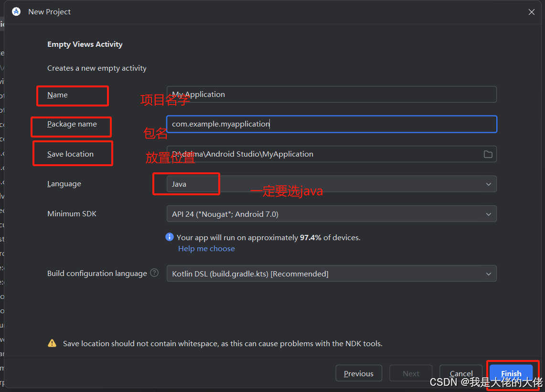Screen dimensions: 545x392
Task: Click the Language label
Action: click(x=64, y=184)
